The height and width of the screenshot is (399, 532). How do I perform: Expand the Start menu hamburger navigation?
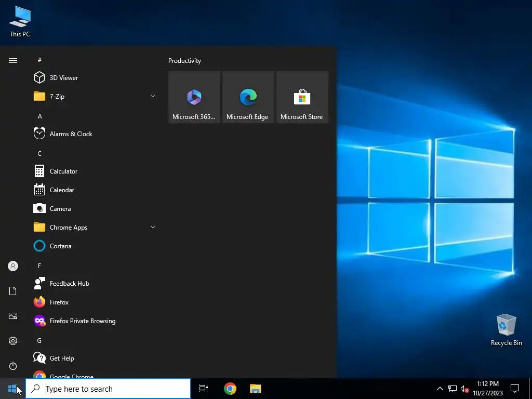pos(13,60)
